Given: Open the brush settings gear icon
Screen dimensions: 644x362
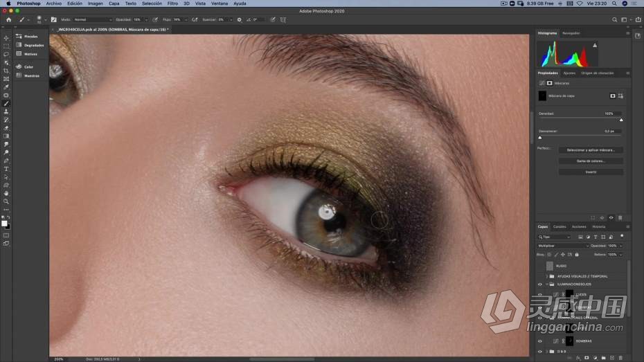Looking at the screenshot, I should pos(240,19).
